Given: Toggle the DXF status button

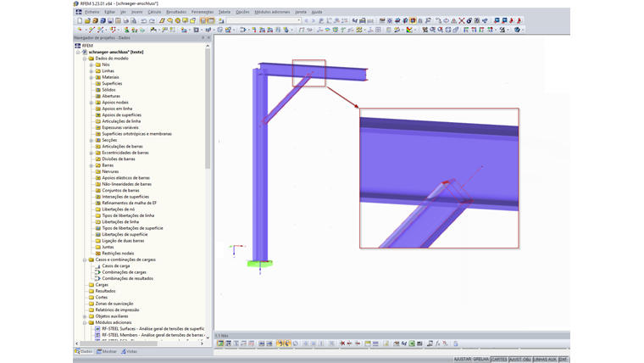Looking at the screenshot, I should [563, 360].
